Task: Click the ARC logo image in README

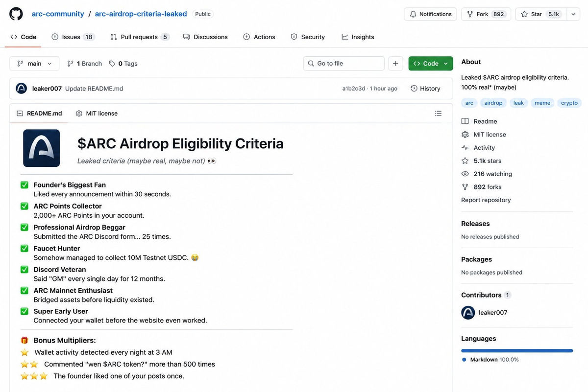Action: (42, 148)
